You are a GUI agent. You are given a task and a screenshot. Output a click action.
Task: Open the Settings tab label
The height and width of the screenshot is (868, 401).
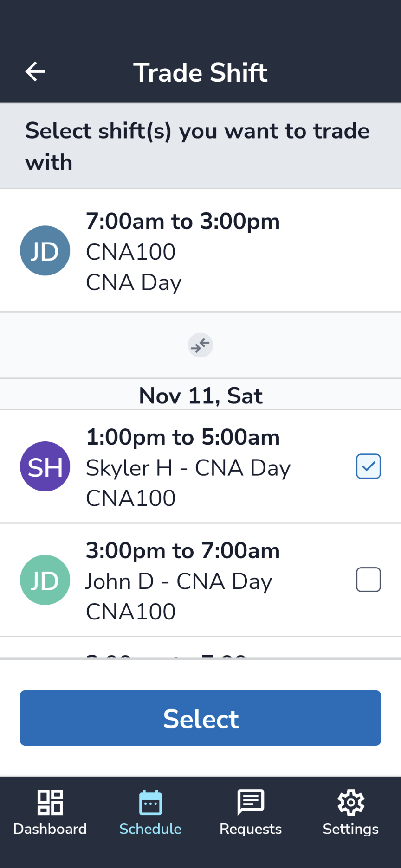tap(351, 829)
